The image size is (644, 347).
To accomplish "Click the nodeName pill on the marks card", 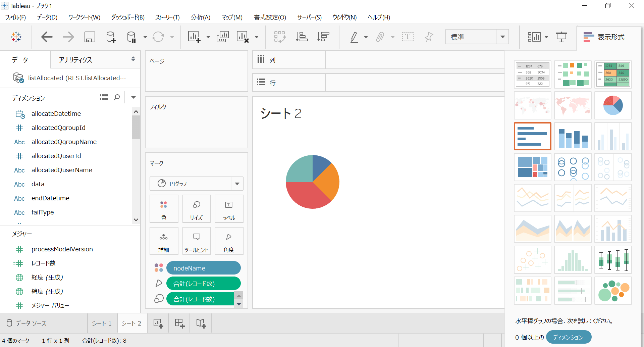I will [203, 268].
